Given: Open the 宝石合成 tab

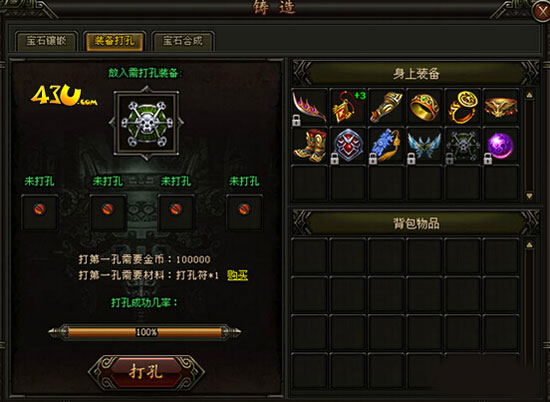Looking at the screenshot, I should pos(183,41).
